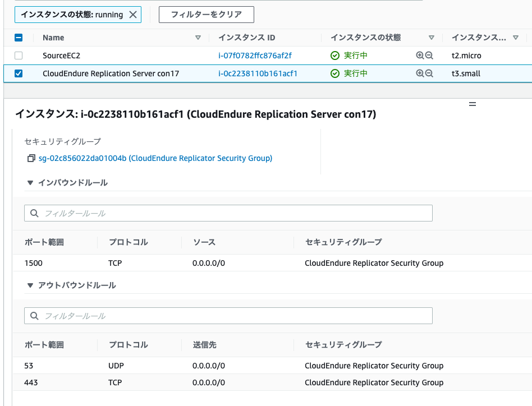Focus the outbound rules filter field
The width and height of the screenshot is (532, 406).
click(x=228, y=316)
